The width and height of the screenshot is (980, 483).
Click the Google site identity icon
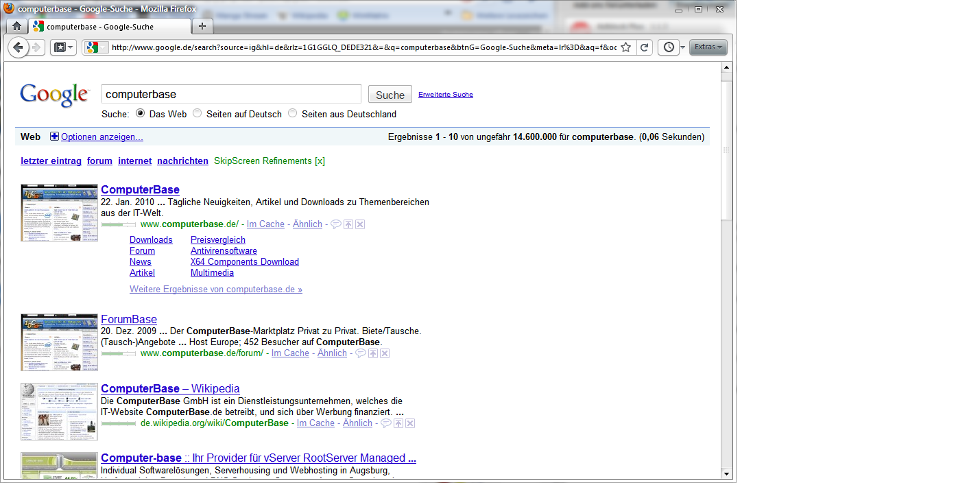click(x=97, y=47)
